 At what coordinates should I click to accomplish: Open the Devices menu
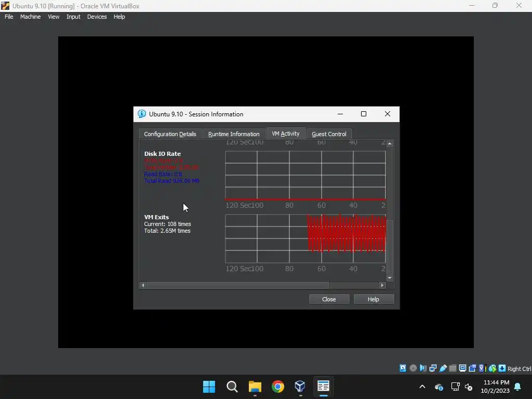[97, 17]
